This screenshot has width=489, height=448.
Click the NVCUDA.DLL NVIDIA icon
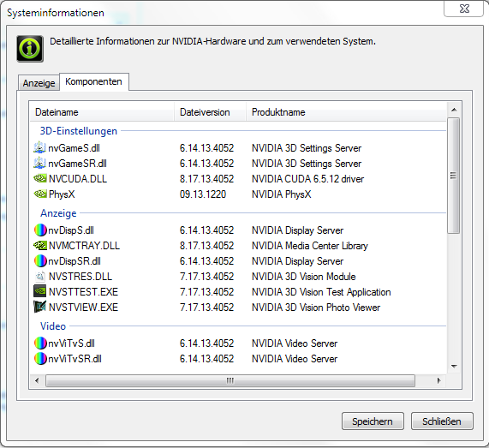(x=40, y=178)
